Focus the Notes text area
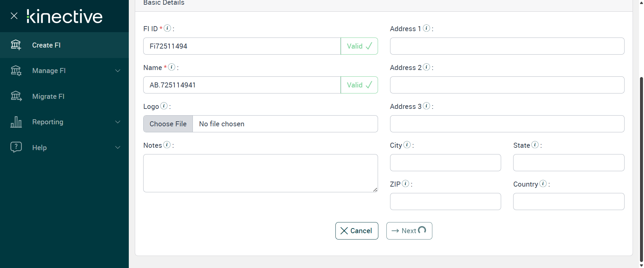The image size is (644, 268). (x=260, y=173)
